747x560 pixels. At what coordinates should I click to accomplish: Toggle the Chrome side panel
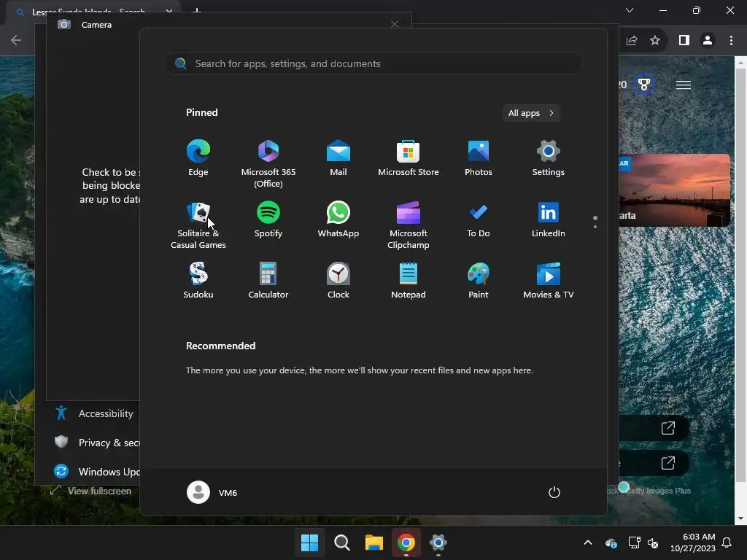684,41
